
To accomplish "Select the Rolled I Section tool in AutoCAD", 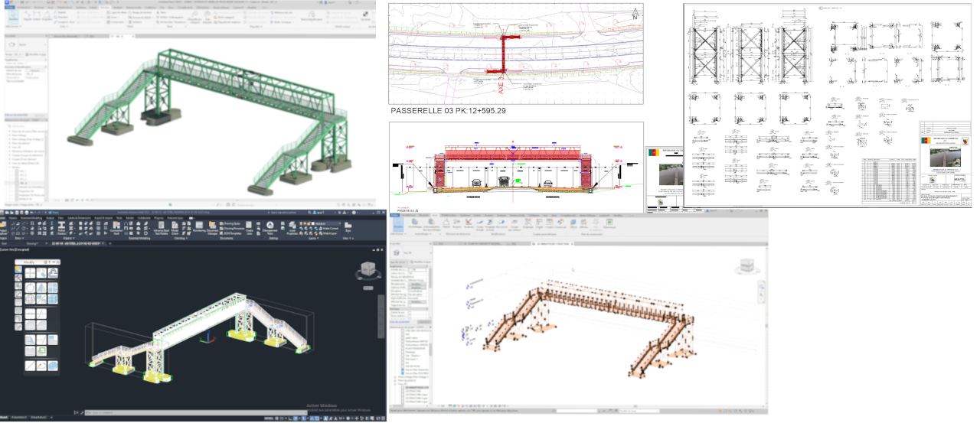I will (61, 228).
